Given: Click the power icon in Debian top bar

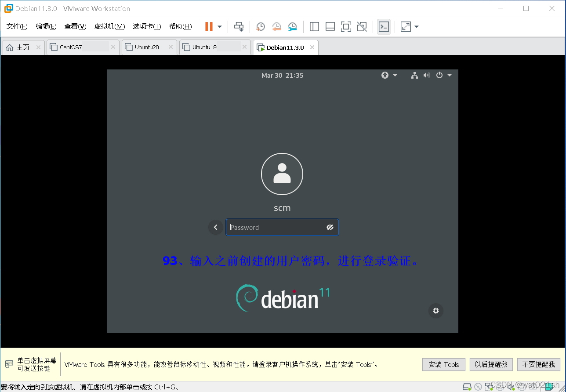Looking at the screenshot, I should 439,75.
